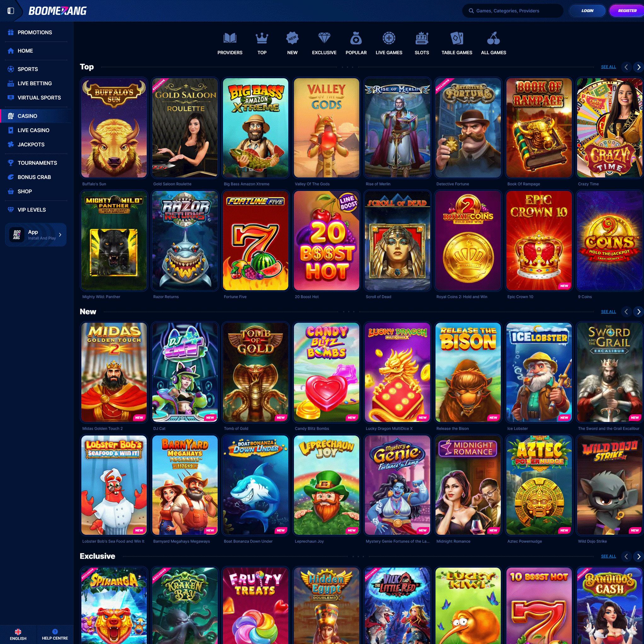
Task: Select the All Games cherries icon
Action: point(493,39)
